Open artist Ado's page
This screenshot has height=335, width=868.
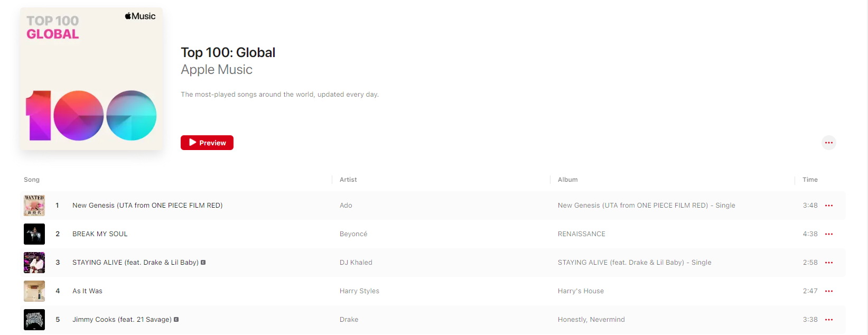pos(346,206)
